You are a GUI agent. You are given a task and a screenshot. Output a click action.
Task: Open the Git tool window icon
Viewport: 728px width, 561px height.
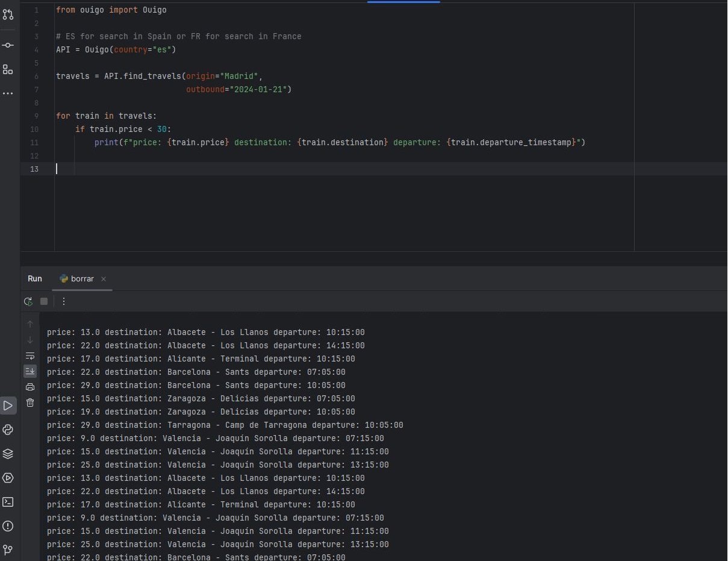8,550
